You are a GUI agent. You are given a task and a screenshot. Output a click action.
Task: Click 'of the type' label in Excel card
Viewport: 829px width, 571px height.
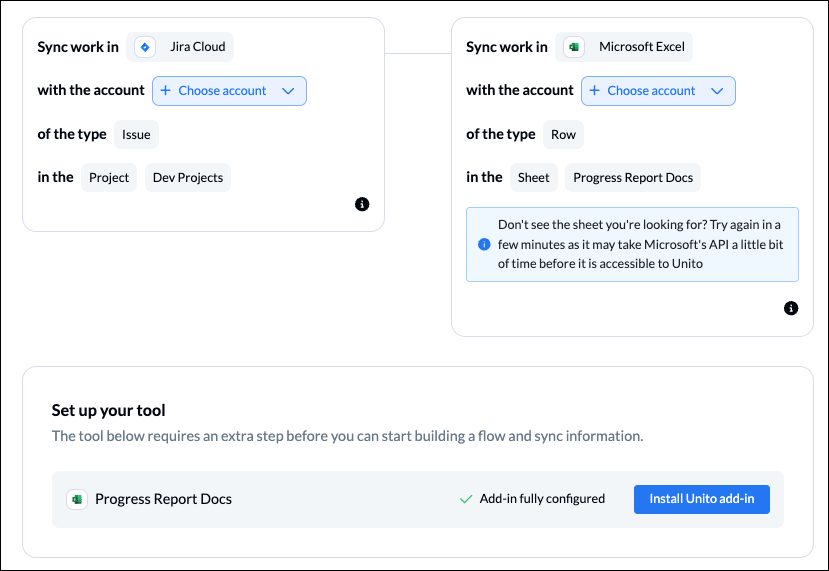point(500,134)
